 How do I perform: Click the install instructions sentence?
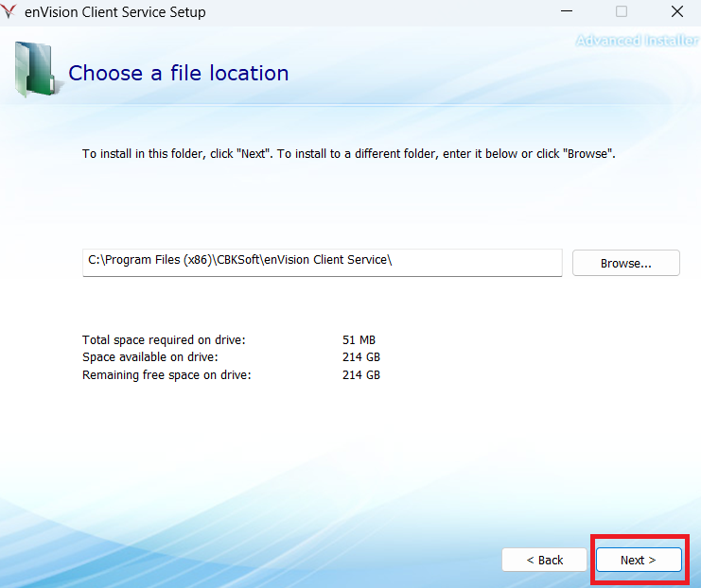tap(349, 154)
